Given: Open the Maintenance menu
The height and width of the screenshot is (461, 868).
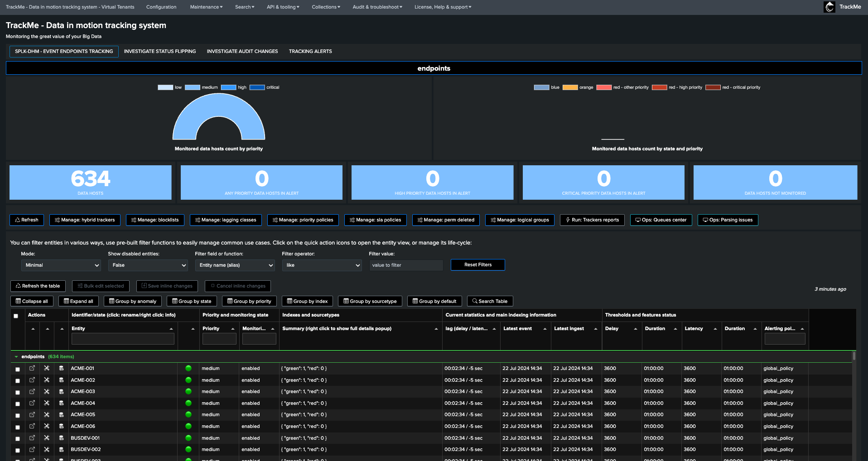Looking at the screenshot, I should point(206,7).
